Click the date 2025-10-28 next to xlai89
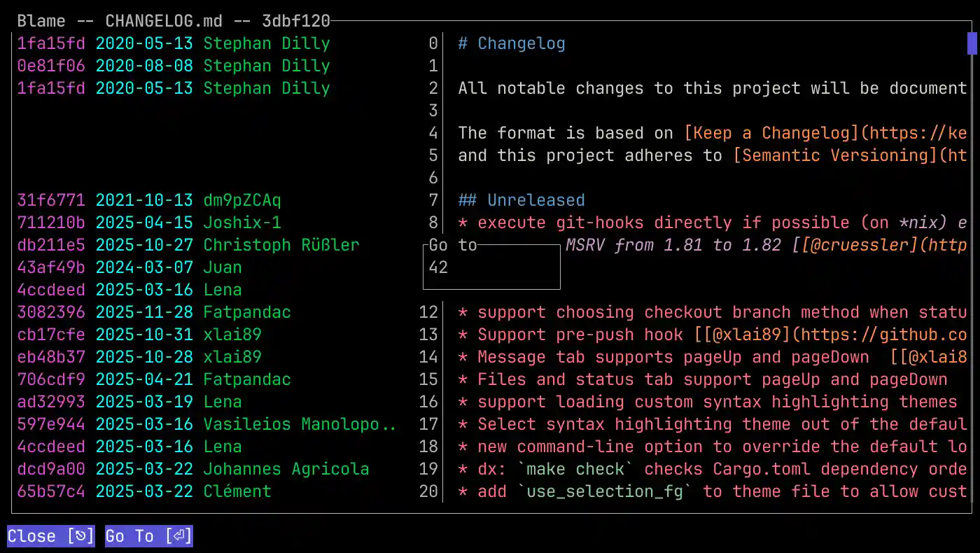Screen dimensions: 980x553 143,357
